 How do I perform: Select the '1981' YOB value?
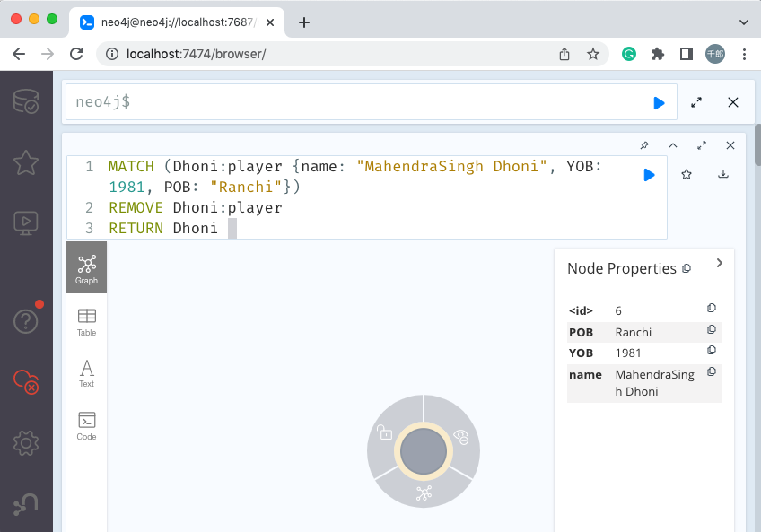[628, 353]
